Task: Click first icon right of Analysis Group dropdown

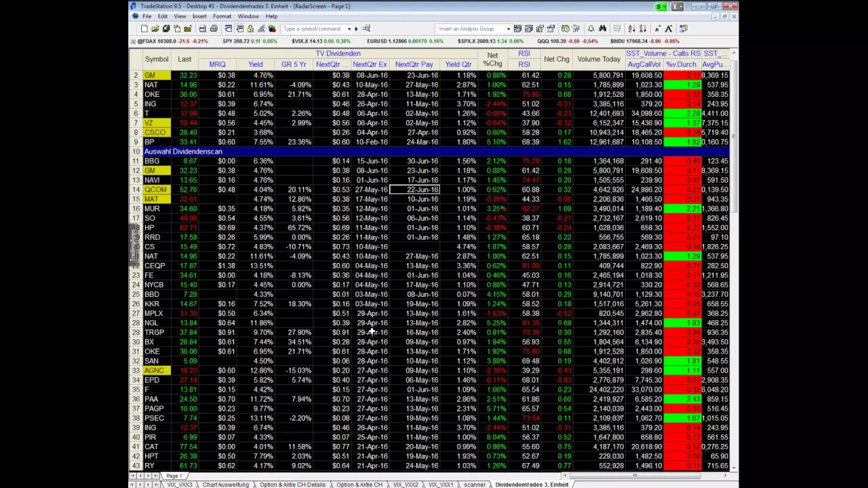Action: tap(517, 28)
